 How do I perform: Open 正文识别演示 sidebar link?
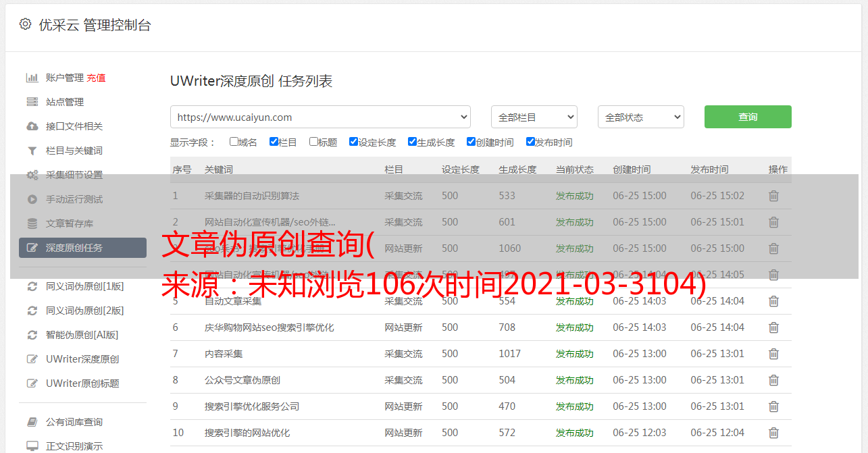point(74,446)
